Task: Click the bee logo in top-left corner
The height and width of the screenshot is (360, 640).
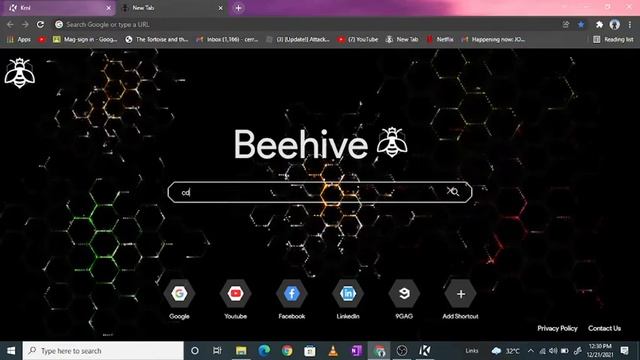Action: (x=20, y=73)
